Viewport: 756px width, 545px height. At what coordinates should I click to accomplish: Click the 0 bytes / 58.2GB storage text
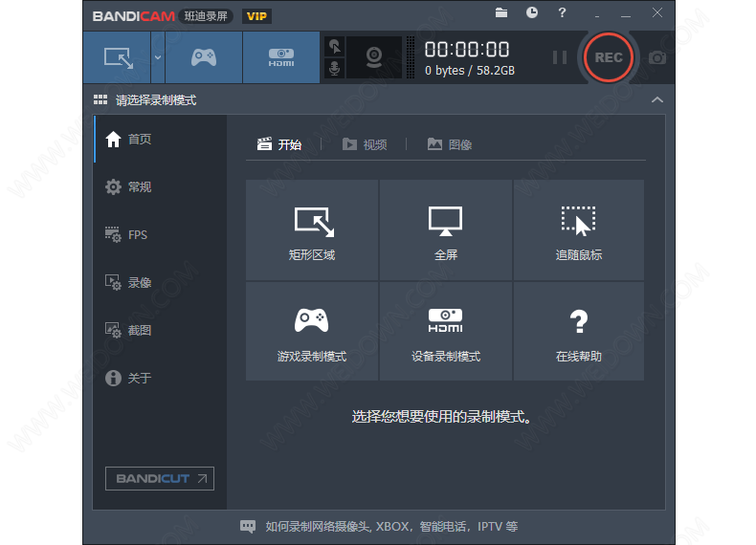pyautogui.click(x=470, y=71)
